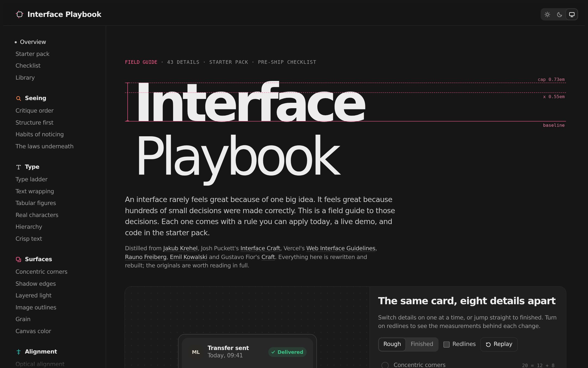Open Structure first in the sidebar
The image size is (588, 368).
pos(34,123)
